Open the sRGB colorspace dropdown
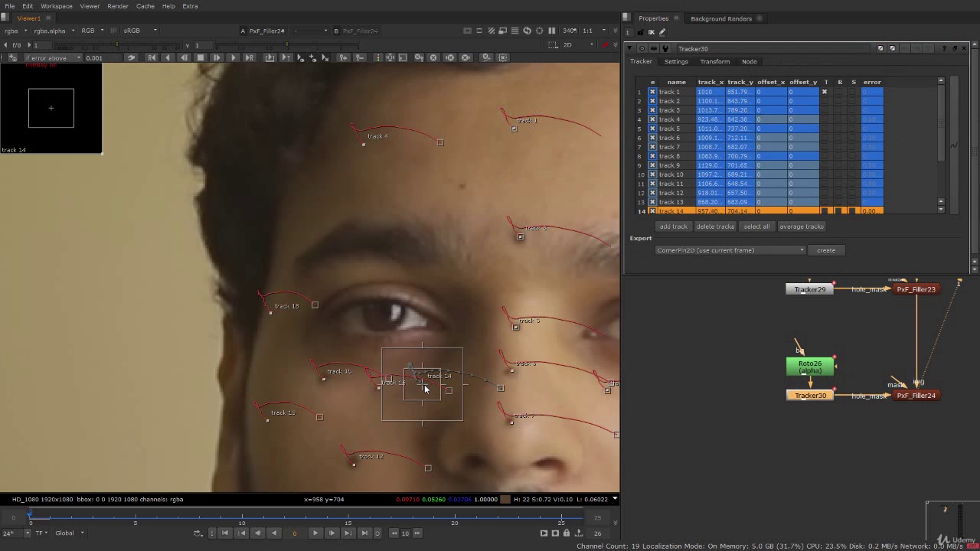 139,31
